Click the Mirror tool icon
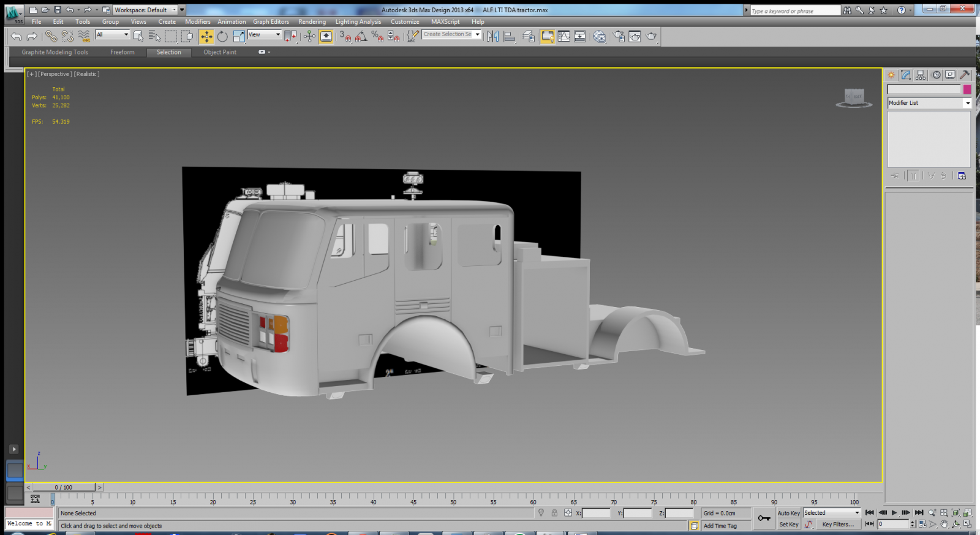Screen dimensions: 980x535 (x=492, y=37)
